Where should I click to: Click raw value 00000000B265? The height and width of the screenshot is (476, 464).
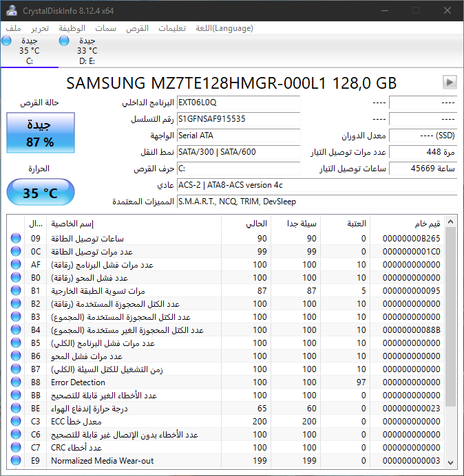[x=412, y=239]
